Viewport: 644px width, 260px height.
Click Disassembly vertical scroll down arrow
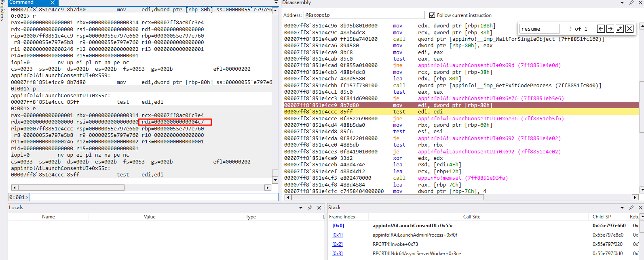click(642, 190)
